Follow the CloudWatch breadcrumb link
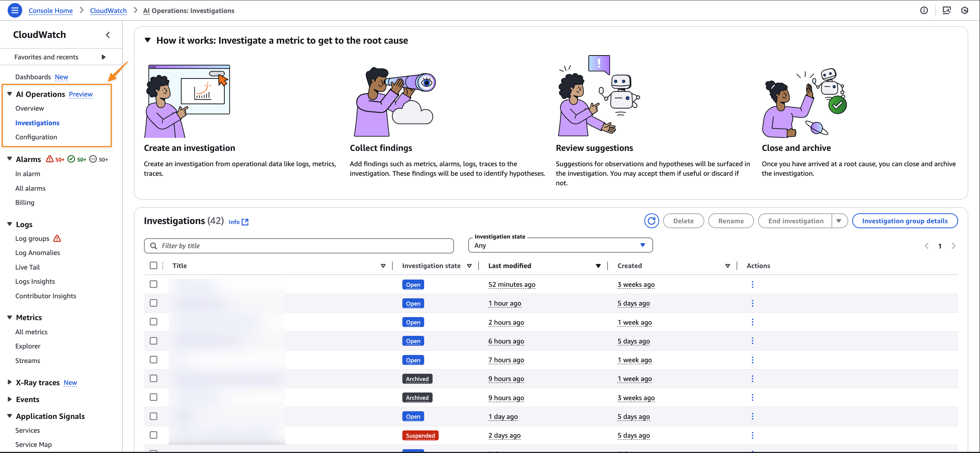Screen dimensions: 980x453 coord(108,11)
